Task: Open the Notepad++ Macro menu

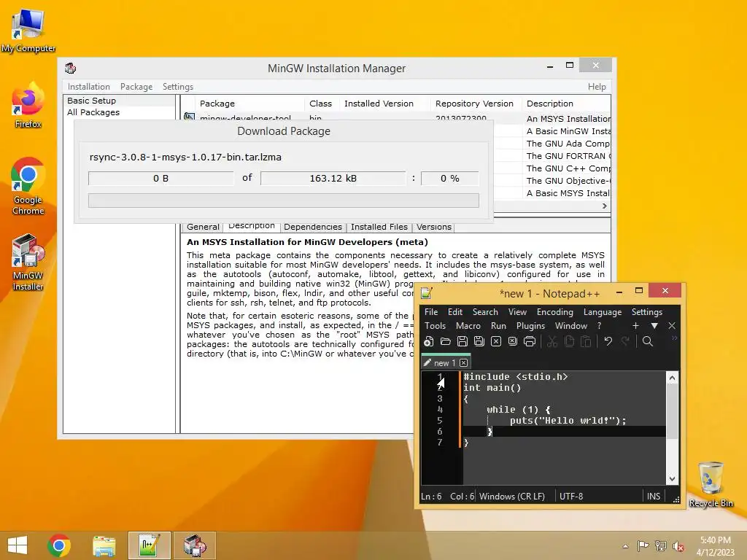Action: pos(468,326)
